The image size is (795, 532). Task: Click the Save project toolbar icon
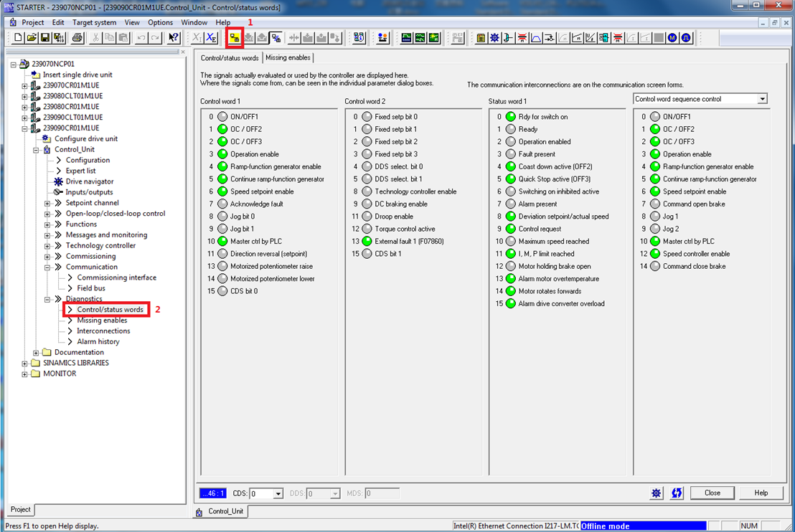(x=45, y=37)
